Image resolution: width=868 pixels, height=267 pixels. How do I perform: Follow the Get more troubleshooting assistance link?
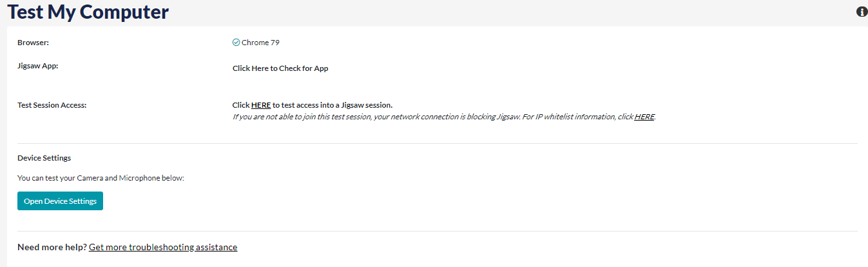pyautogui.click(x=163, y=247)
